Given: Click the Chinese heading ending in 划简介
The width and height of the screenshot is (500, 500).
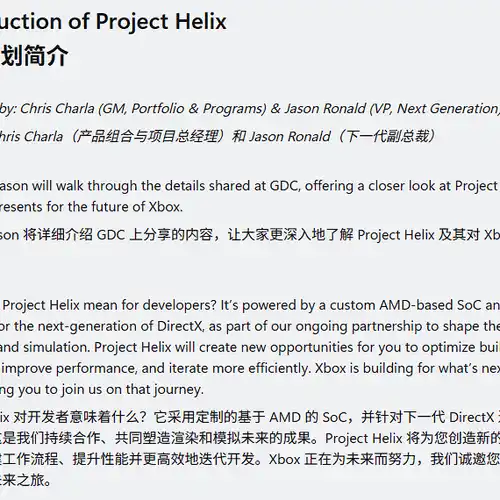Looking at the screenshot, I should tap(34, 55).
